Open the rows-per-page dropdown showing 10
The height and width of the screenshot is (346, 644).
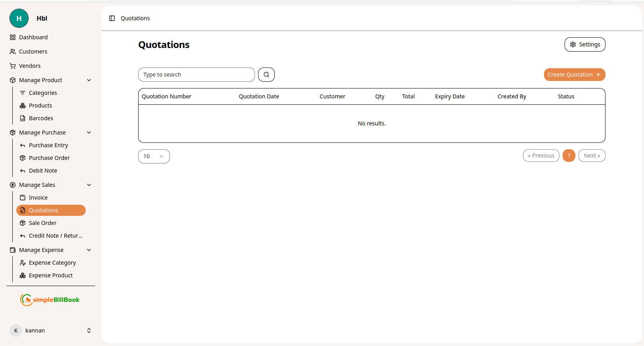click(154, 156)
